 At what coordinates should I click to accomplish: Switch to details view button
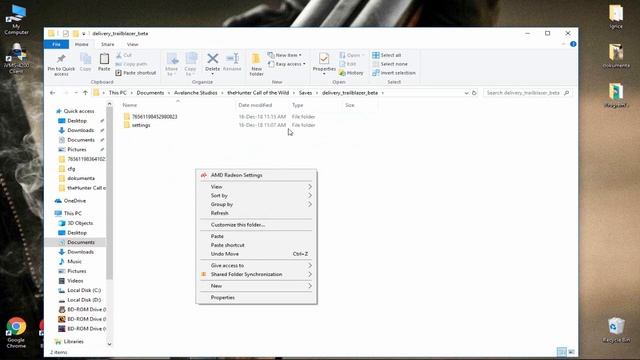(562, 352)
